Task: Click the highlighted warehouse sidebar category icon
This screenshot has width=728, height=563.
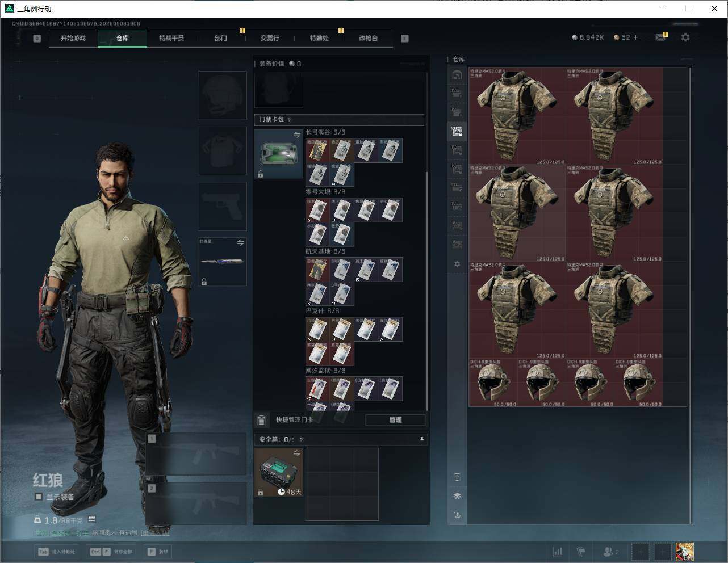Action: tap(457, 132)
